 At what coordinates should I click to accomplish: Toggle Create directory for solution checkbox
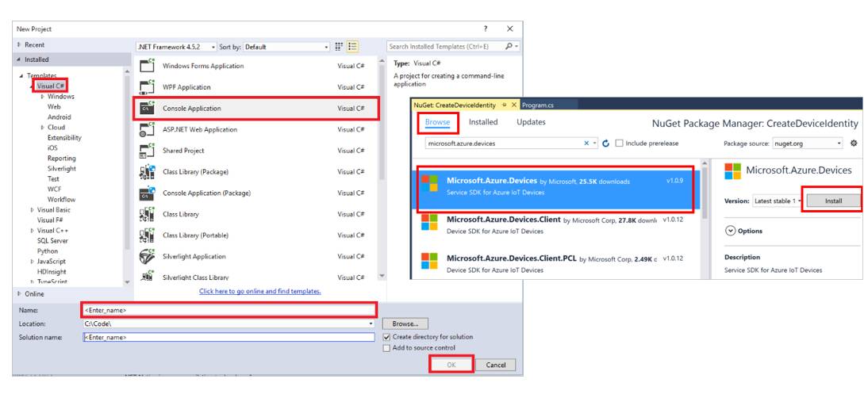[x=386, y=337]
